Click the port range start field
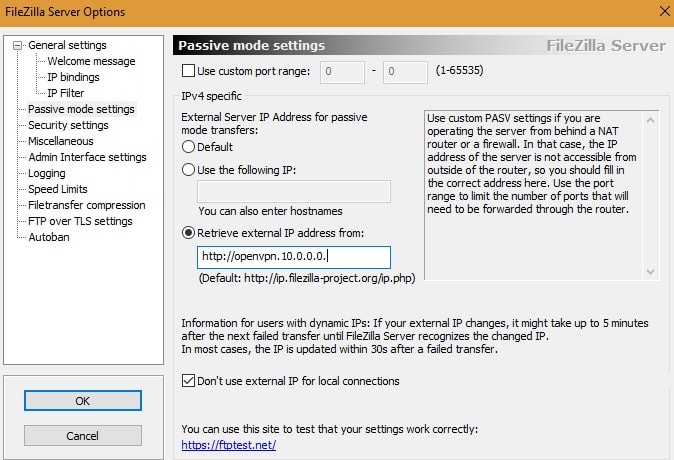 (x=342, y=71)
